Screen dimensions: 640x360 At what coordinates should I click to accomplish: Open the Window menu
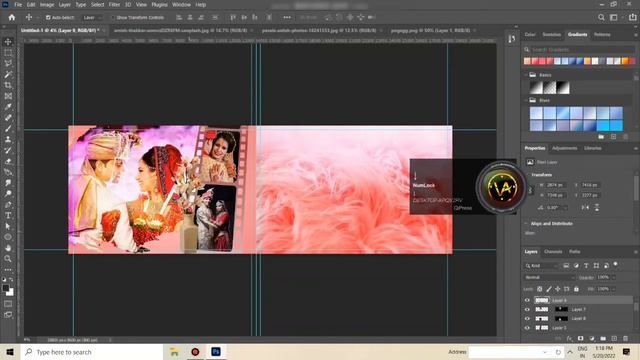tap(181, 4)
